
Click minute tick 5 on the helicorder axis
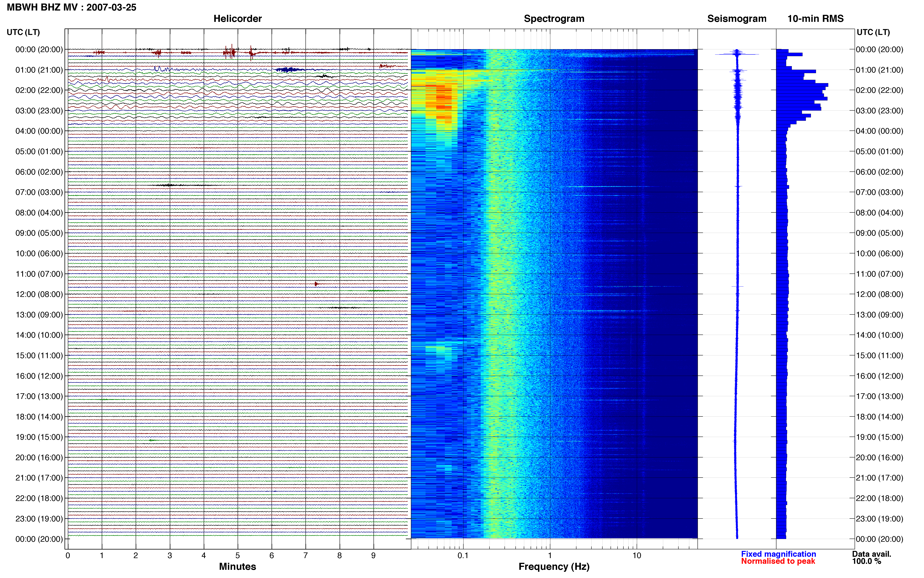tap(238, 555)
